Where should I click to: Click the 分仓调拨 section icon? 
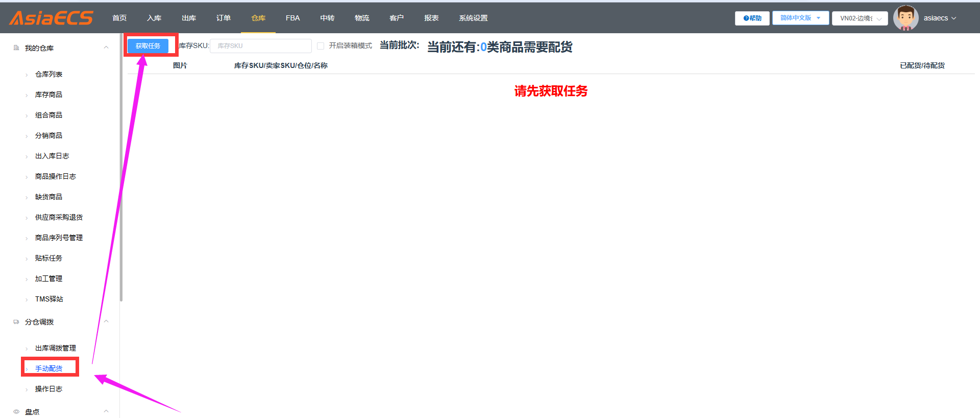click(16, 322)
